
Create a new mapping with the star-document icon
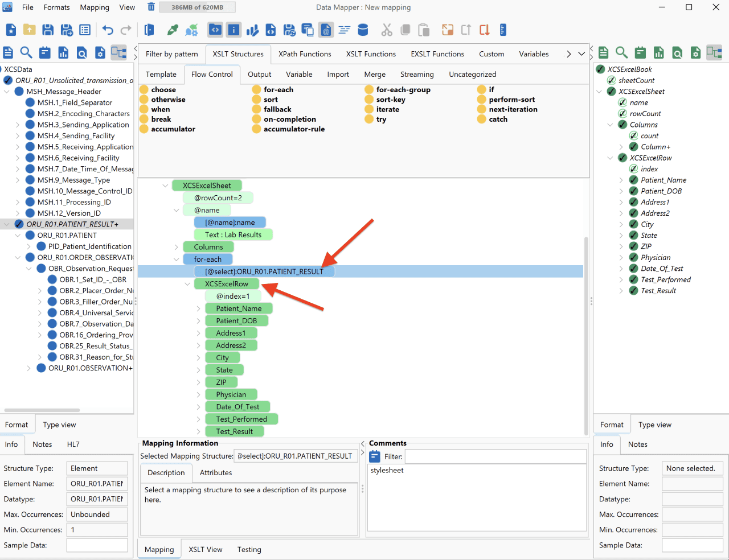(x=11, y=30)
